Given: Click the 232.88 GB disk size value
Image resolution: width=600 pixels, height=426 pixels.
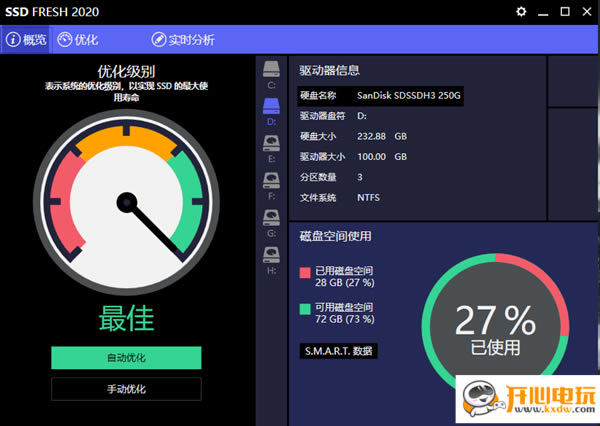Looking at the screenshot, I should [x=382, y=136].
